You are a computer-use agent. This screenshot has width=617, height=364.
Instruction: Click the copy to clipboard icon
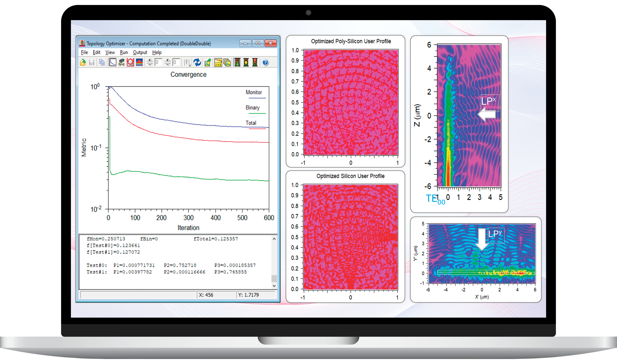(x=102, y=63)
